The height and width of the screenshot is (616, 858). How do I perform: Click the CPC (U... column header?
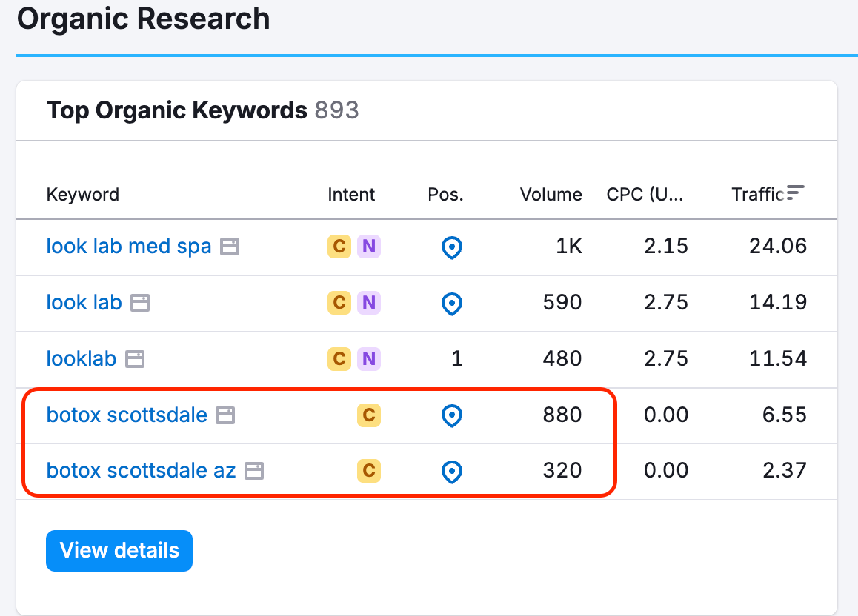click(x=645, y=195)
